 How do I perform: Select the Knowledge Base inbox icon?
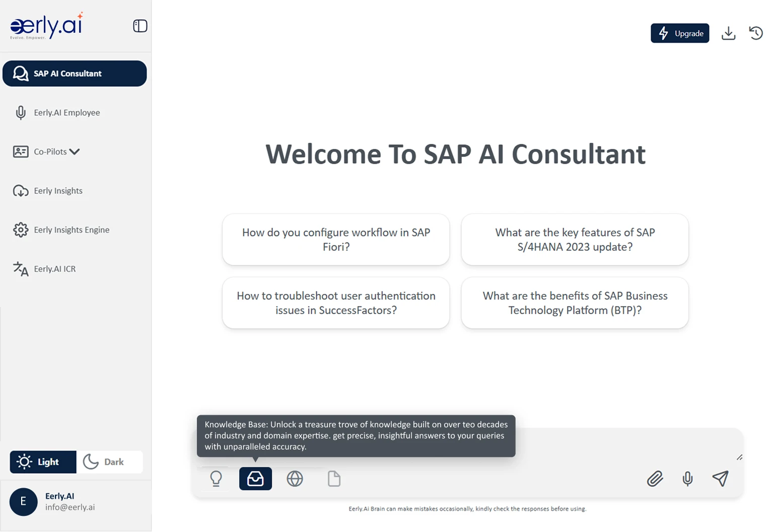point(255,479)
